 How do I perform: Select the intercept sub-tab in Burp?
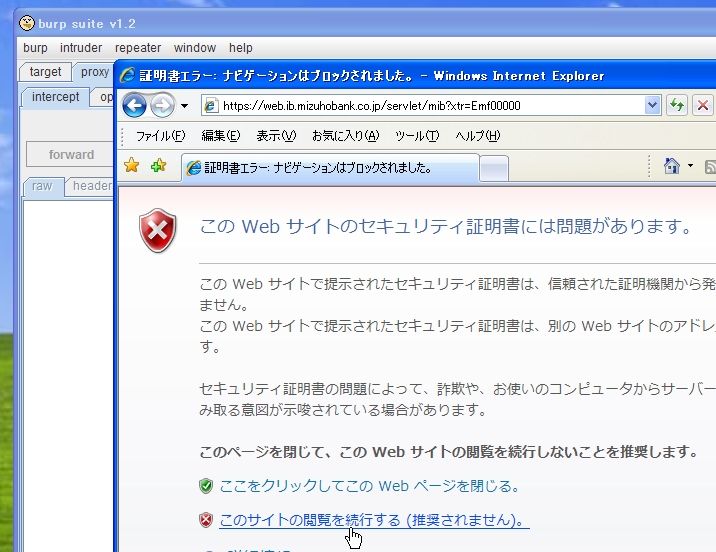pos(55,97)
